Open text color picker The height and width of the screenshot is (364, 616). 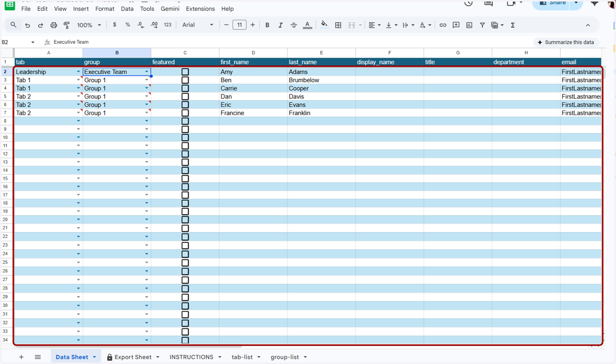[x=307, y=25]
